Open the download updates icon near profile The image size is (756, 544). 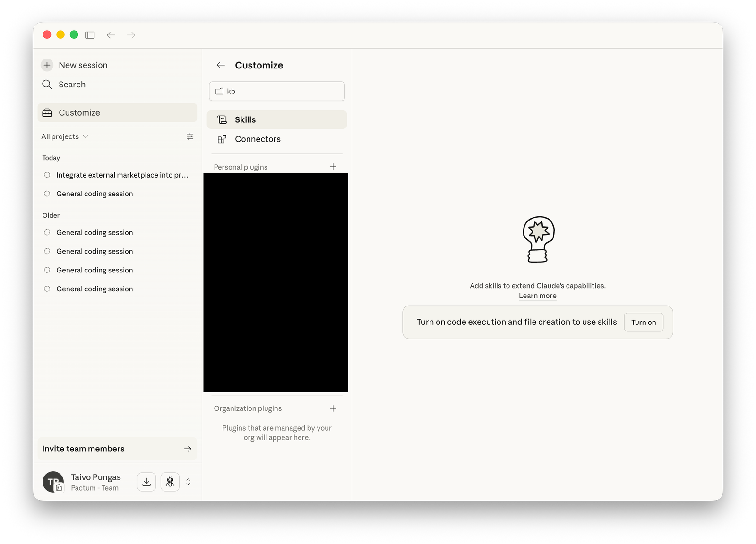click(146, 482)
